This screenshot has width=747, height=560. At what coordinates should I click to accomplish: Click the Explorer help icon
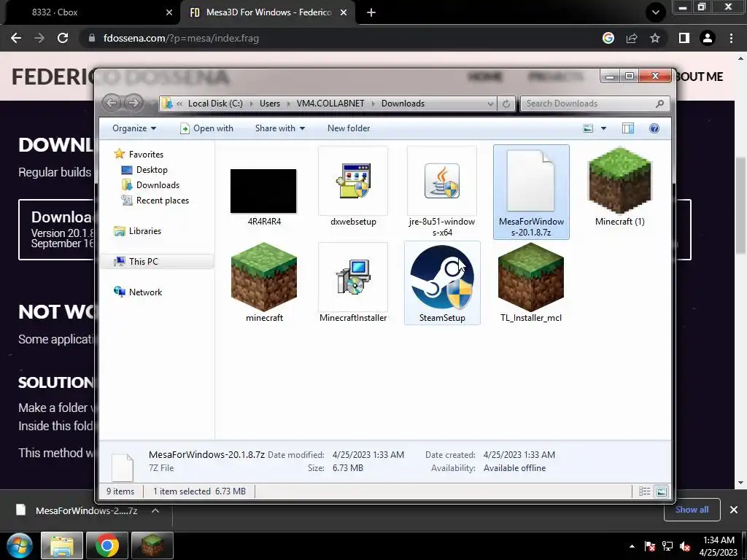tap(654, 128)
